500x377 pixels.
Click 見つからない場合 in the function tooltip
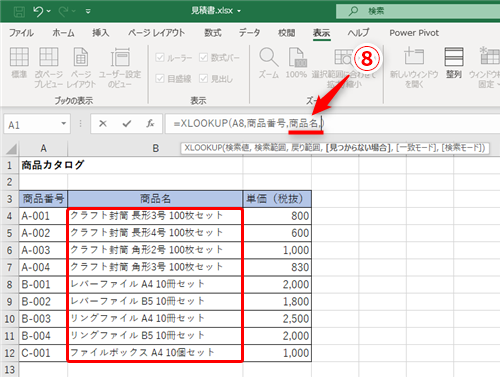tap(357, 148)
